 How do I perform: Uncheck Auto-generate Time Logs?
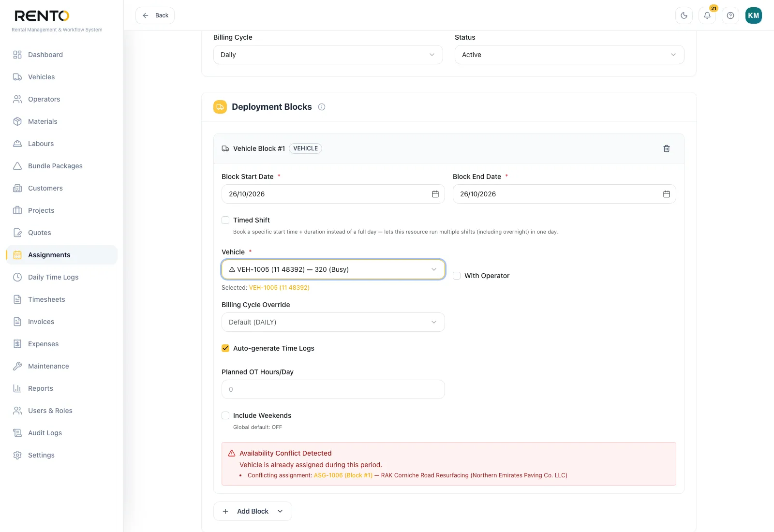(x=225, y=348)
